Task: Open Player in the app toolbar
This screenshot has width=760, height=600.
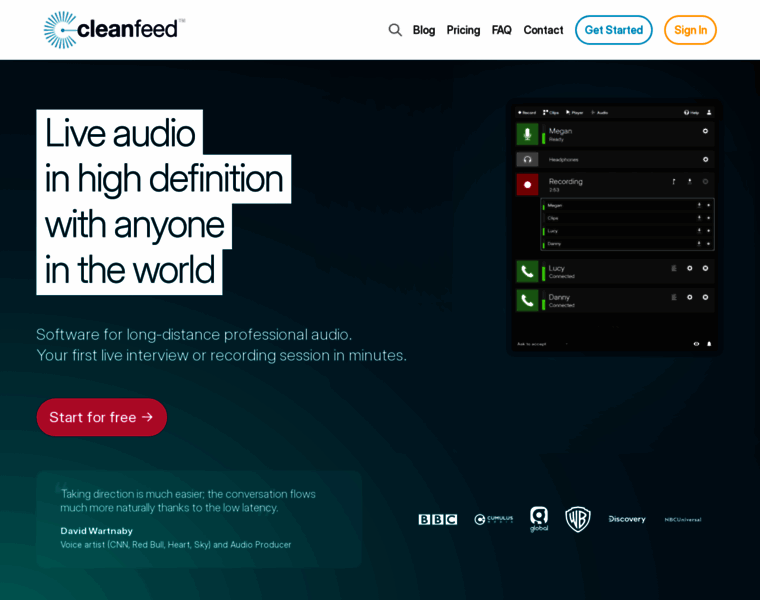Action: [x=574, y=112]
